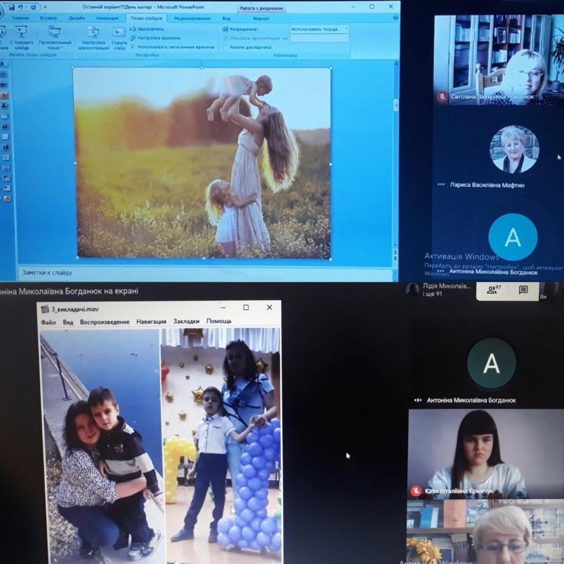Open the Воспроизведение menu in player
The height and width of the screenshot is (564, 564).
point(105,322)
